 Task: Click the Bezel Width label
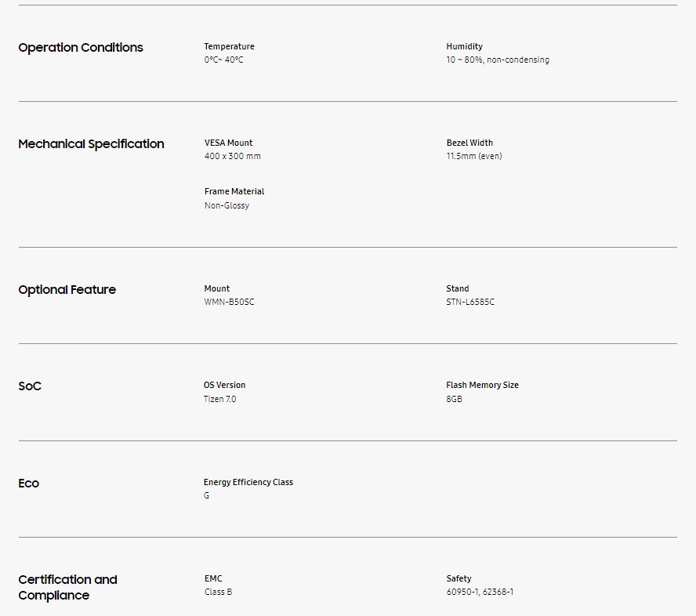[x=469, y=143]
